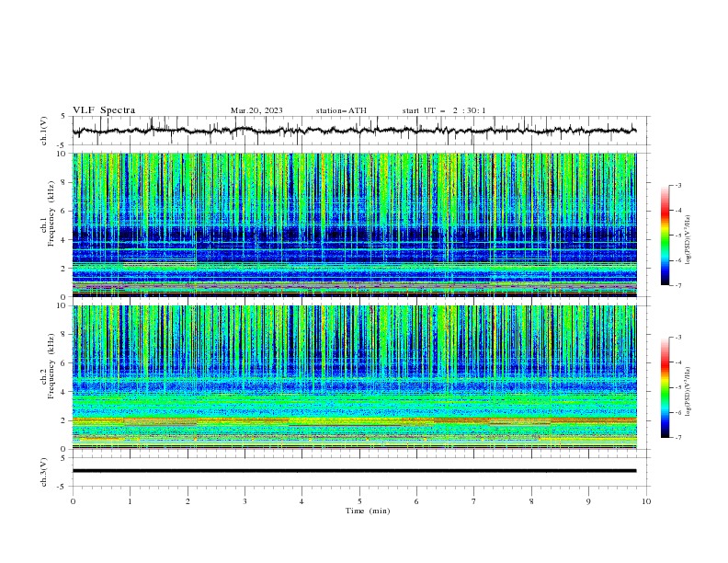Click the lower log(PSD)(V²/Hz) colorbar label
728x563 pixels.
(x=688, y=391)
